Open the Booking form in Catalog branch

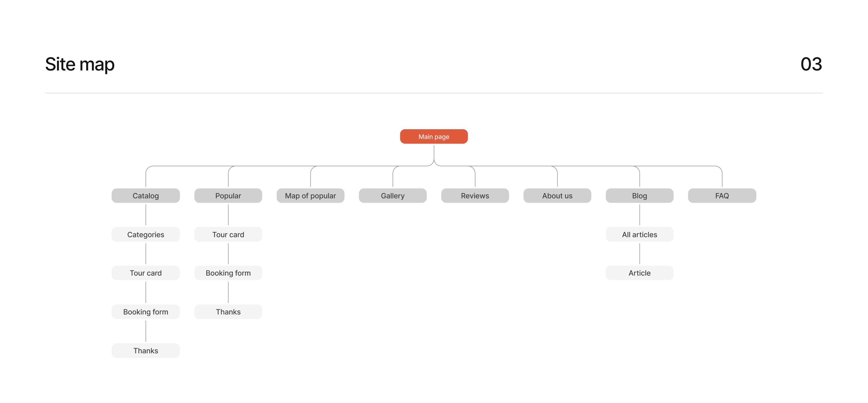tap(146, 312)
